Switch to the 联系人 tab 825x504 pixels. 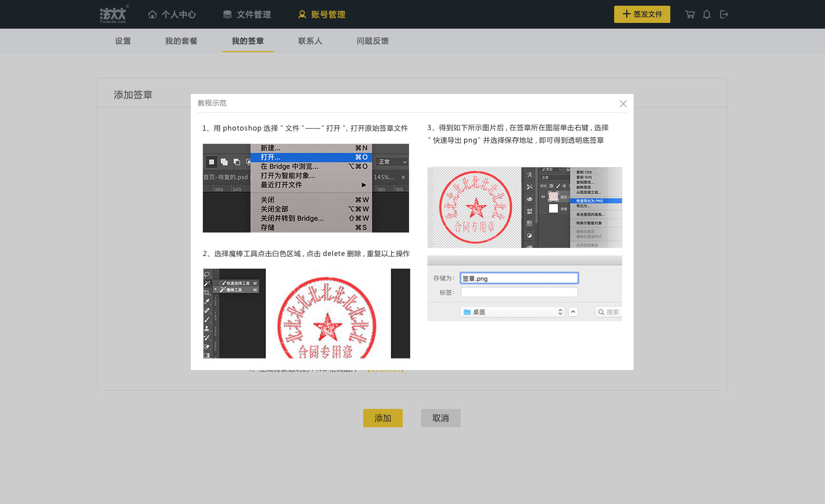(310, 41)
